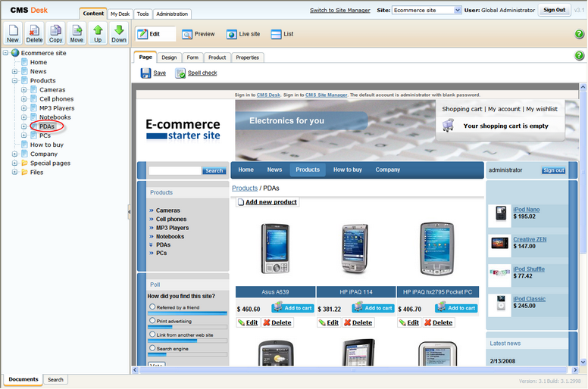Add Asus A639 to cart
This screenshot has height=389, width=588.
[x=293, y=308]
